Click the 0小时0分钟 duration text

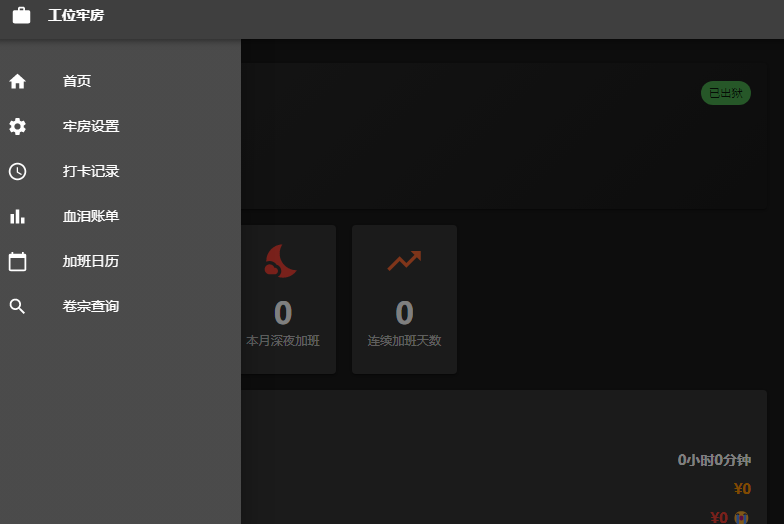click(714, 460)
